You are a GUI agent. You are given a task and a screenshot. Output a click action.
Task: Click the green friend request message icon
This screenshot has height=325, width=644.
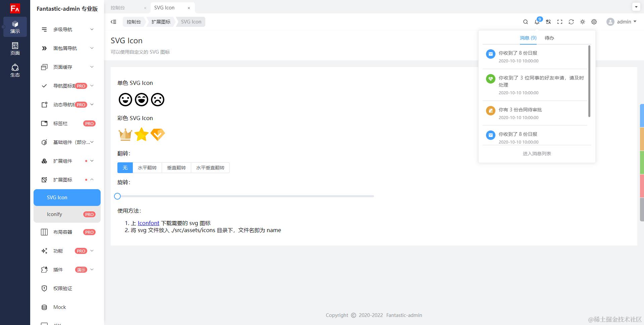pyautogui.click(x=491, y=79)
